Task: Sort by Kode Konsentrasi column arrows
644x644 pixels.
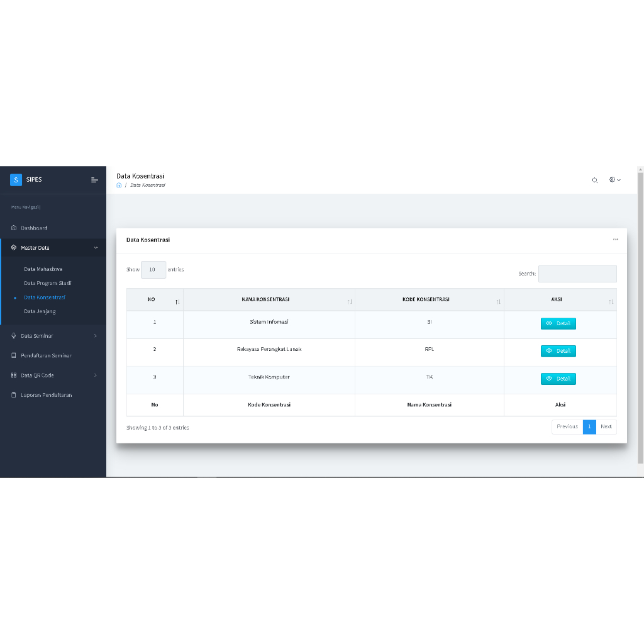Action: [x=498, y=302]
